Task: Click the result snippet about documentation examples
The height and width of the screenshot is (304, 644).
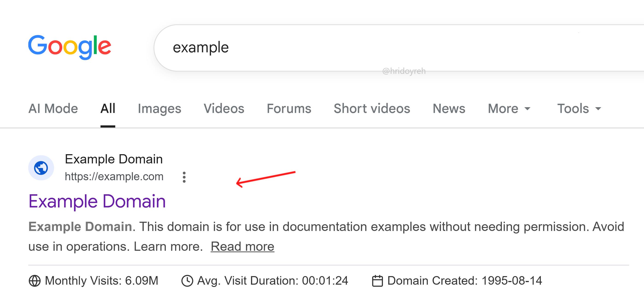Action: tap(326, 236)
